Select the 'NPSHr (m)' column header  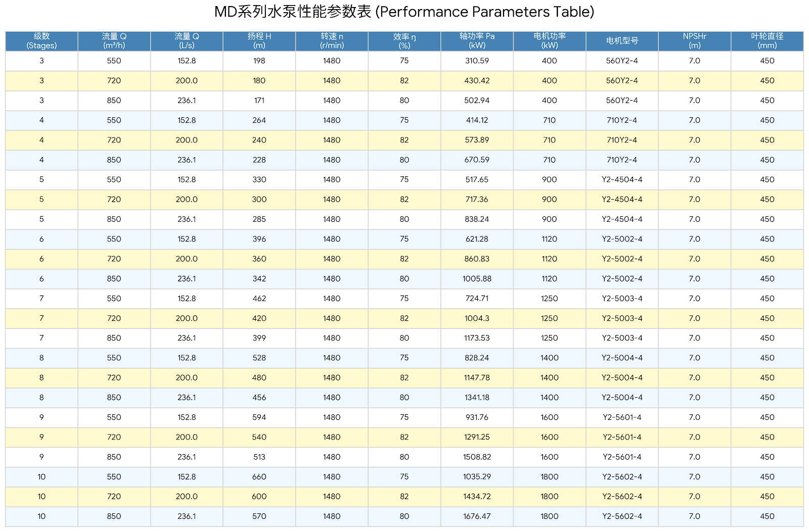point(695,41)
